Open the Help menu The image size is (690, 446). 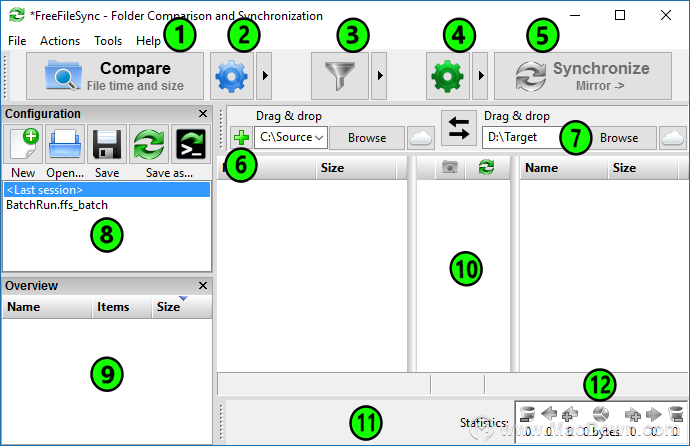coord(148,41)
